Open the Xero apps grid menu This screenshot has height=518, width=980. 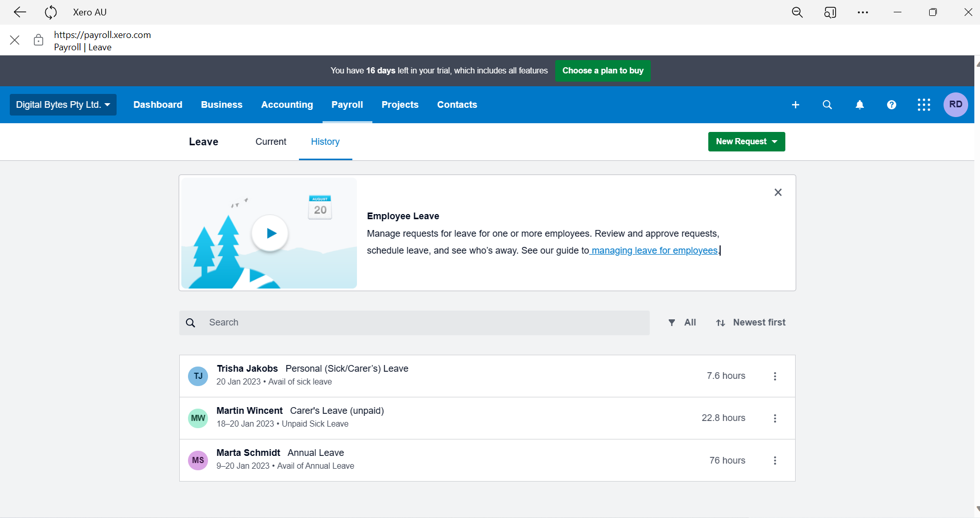click(924, 105)
